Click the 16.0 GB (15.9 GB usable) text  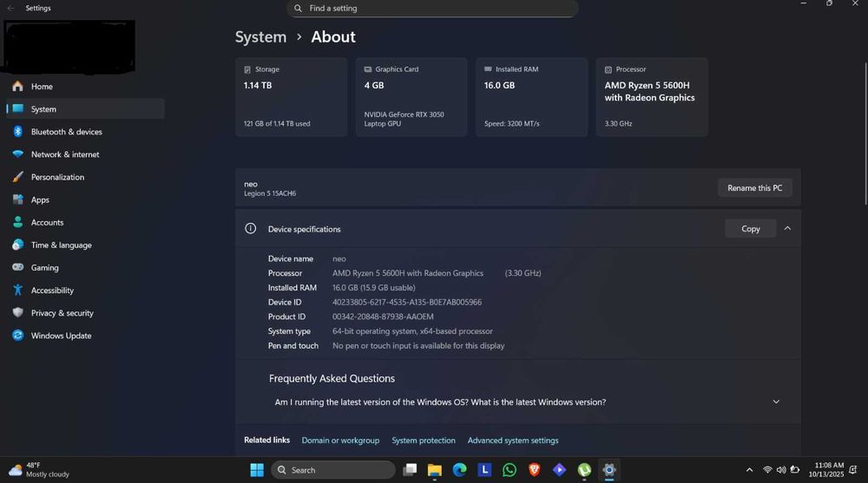(x=373, y=288)
